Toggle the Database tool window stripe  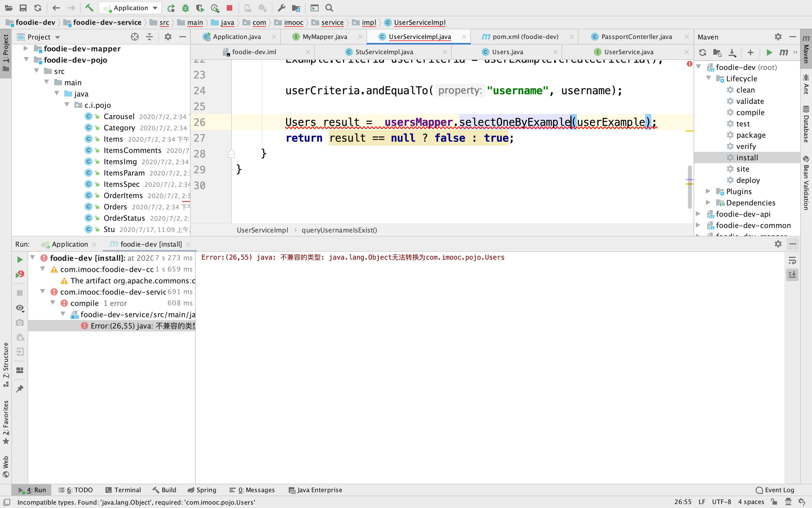pos(806,124)
